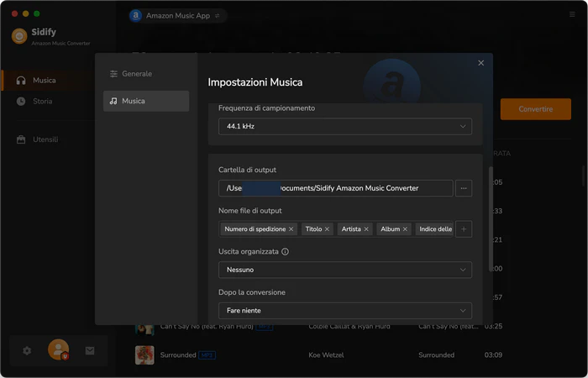Image resolution: width=588 pixels, height=378 pixels.
Task: Click the Indice delle filename tag
Action: coord(434,229)
